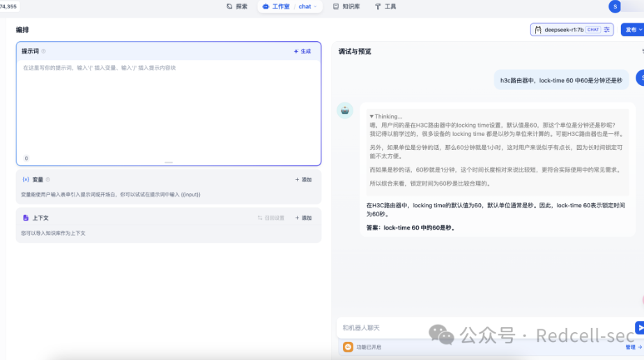This screenshot has width=644, height=360.
Task: Click the 编排 heading
Action: click(22, 29)
